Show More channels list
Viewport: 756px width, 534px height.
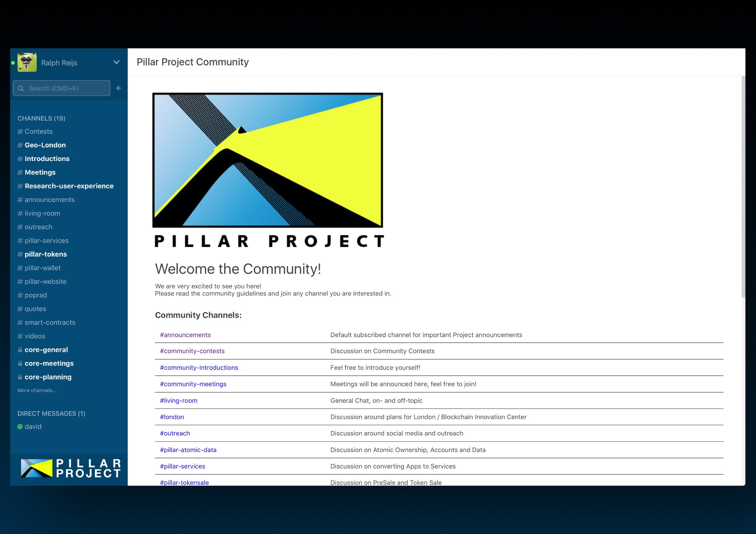37,390
